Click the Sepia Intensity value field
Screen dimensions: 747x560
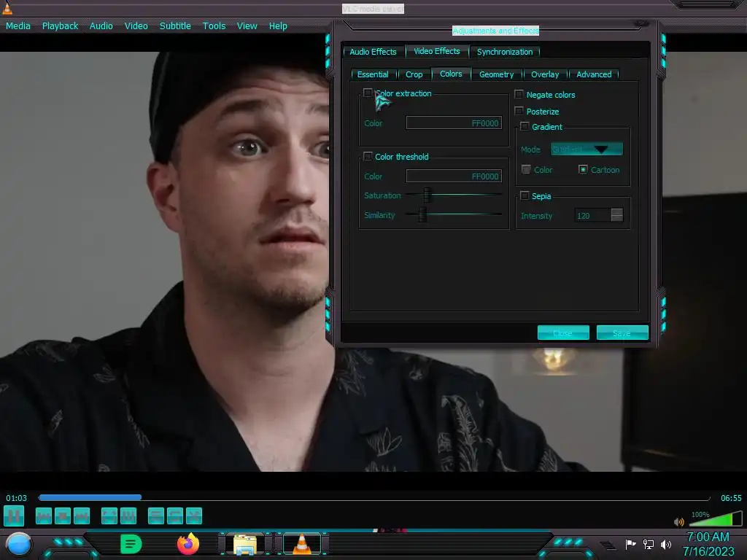click(592, 215)
